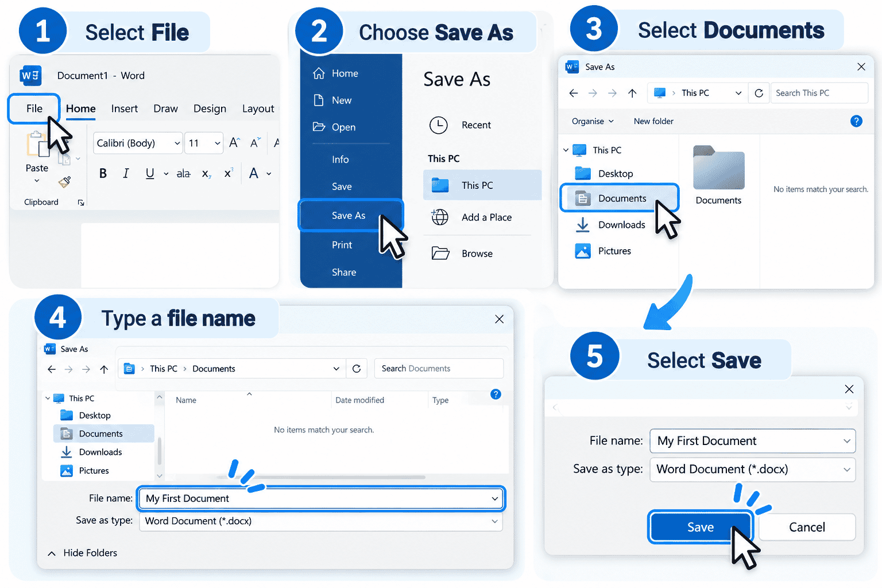Click New folder in the Save As dialog
Image resolution: width=882 pixels, height=588 pixels.
click(x=653, y=121)
